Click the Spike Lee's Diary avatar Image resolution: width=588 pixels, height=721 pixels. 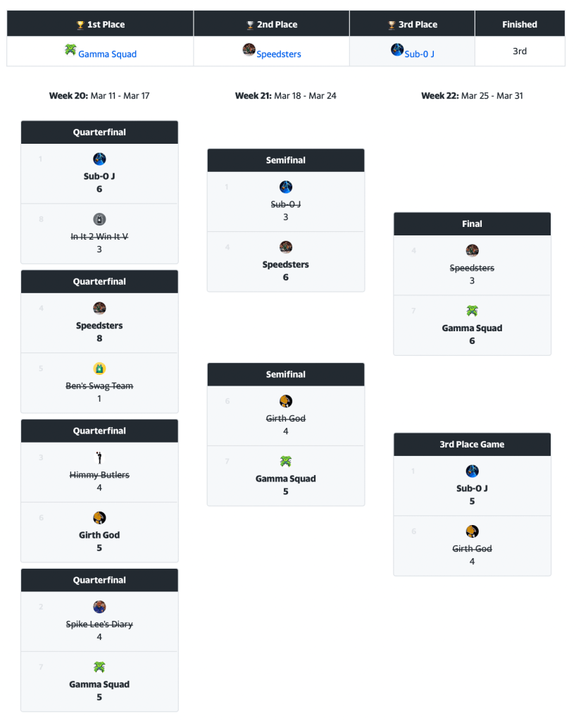click(99, 607)
